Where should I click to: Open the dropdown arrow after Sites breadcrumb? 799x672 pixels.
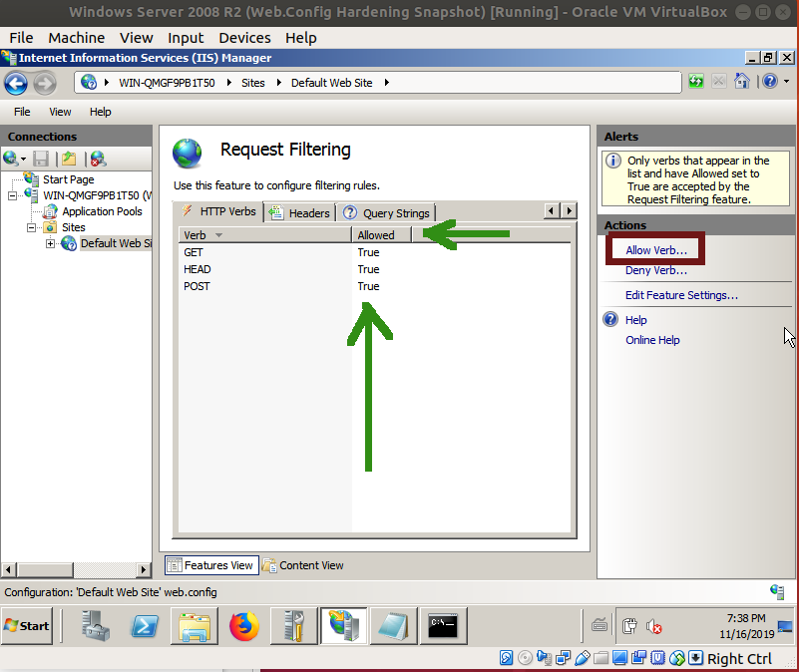(278, 83)
